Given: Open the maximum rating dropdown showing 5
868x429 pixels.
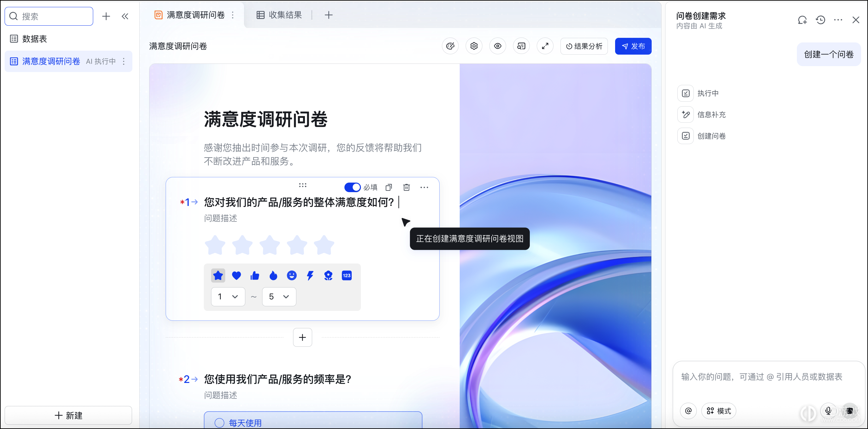Looking at the screenshot, I should (x=279, y=297).
